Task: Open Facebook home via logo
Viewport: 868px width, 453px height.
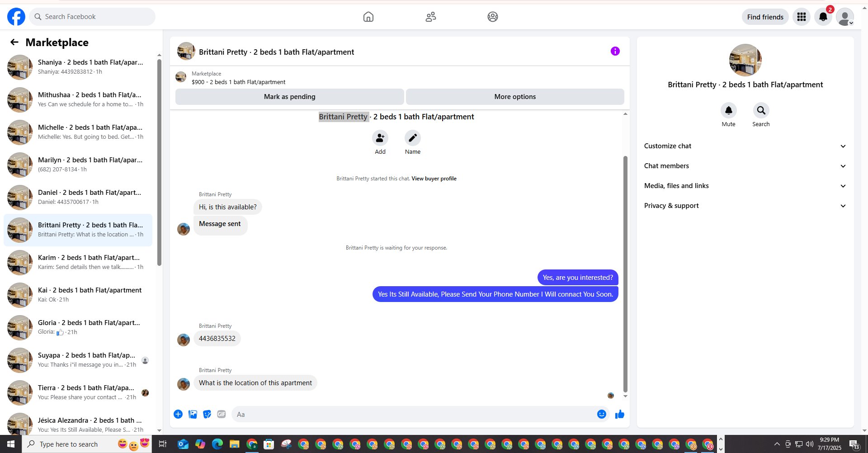Action: coord(16,17)
